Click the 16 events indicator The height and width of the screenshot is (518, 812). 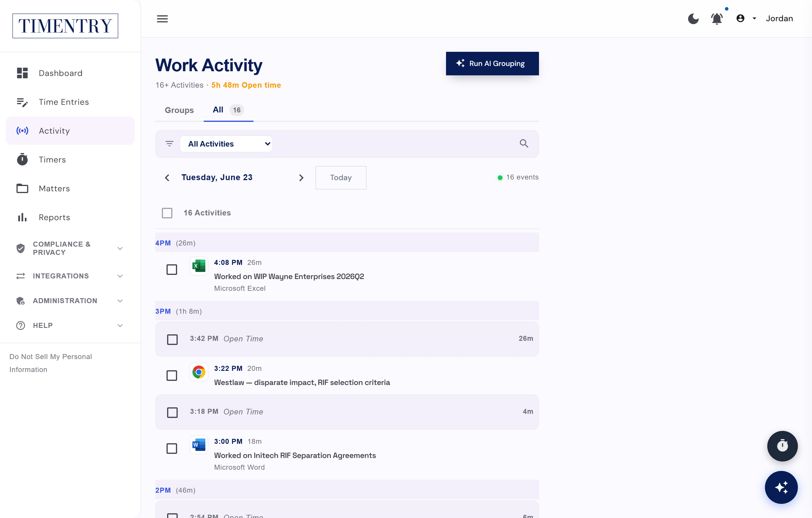[518, 177]
